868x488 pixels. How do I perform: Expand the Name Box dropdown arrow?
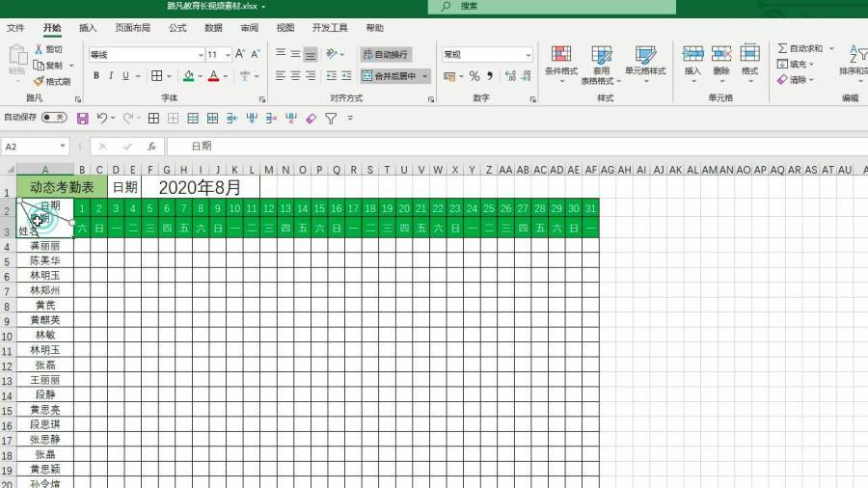[63, 146]
